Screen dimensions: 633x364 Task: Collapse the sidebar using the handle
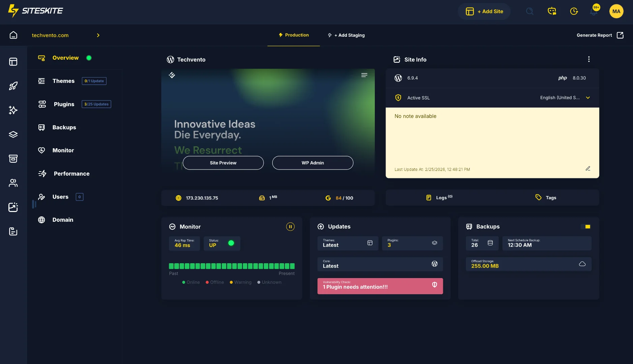34,204
